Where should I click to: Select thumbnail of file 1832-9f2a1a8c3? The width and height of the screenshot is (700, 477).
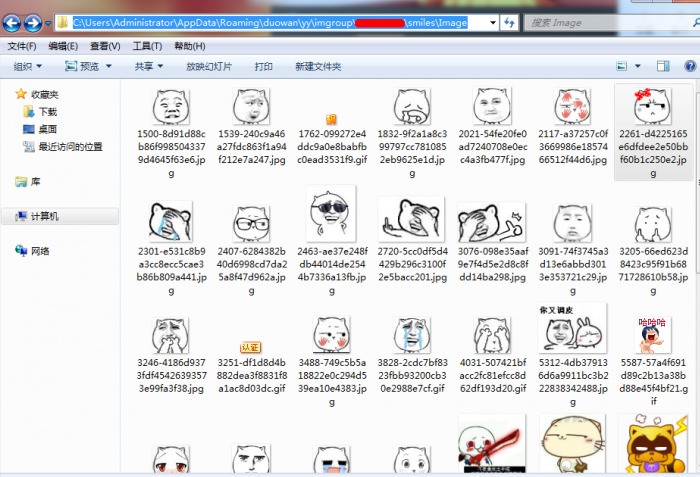[x=412, y=107]
